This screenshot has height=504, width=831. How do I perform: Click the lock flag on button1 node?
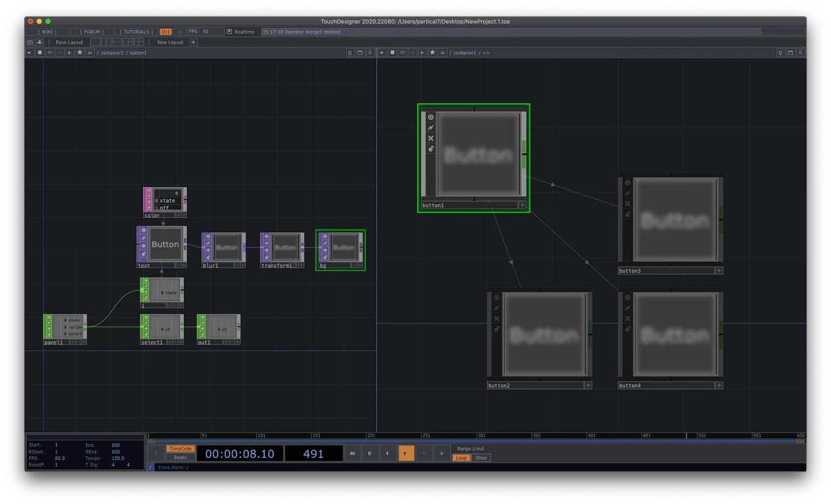(431, 149)
